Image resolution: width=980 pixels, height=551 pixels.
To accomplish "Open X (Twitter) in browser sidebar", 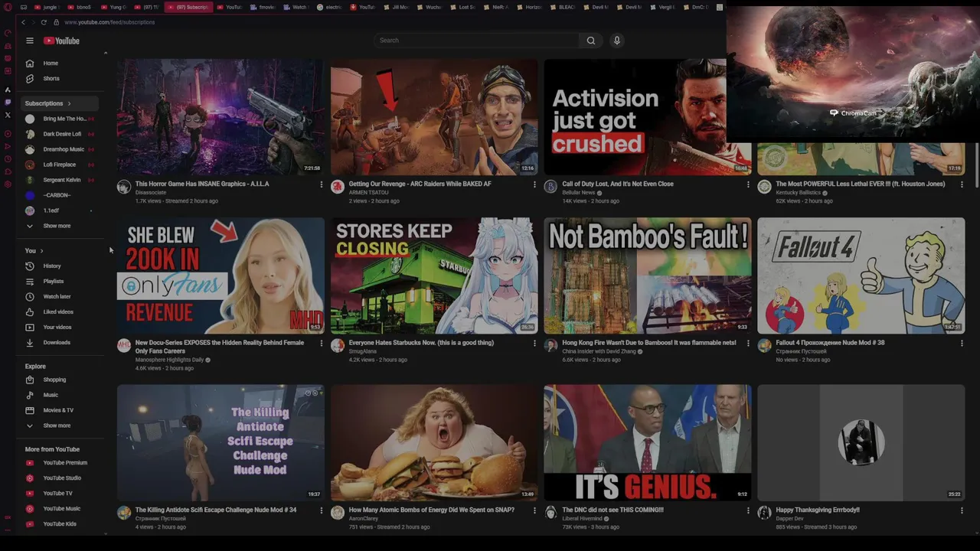I will click(8, 115).
